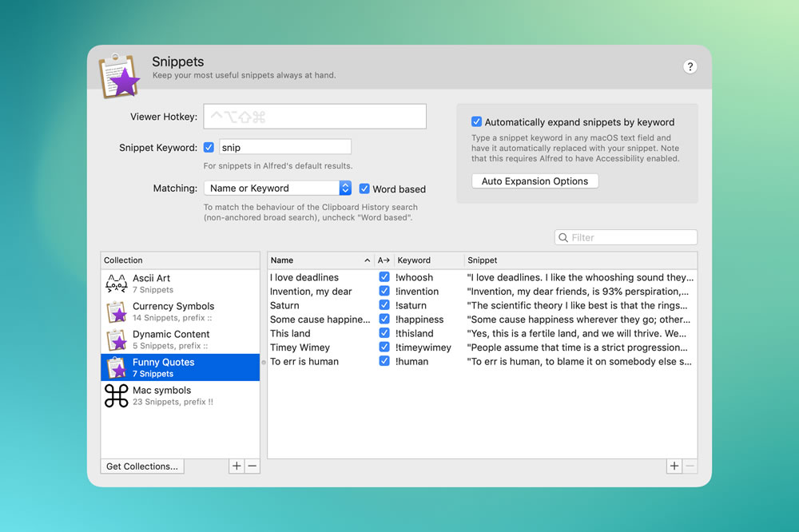Uncheck the Word based checkbox

pos(364,189)
